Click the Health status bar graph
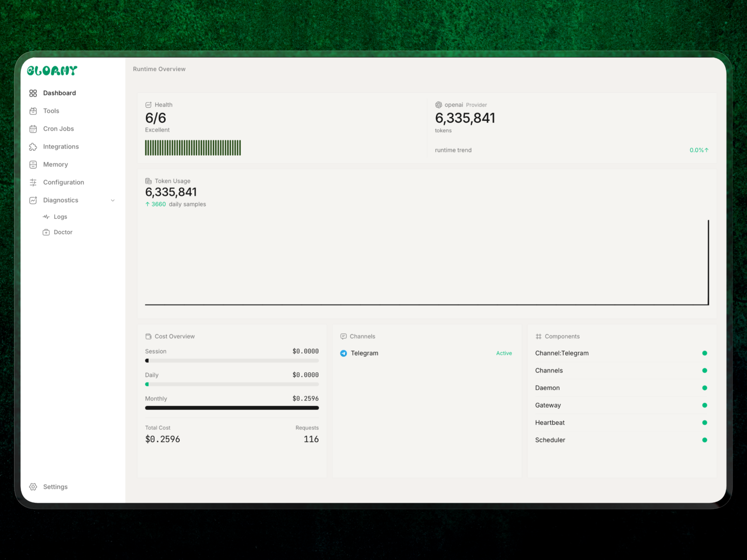This screenshot has width=747, height=560. pyautogui.click(x=193, y=148)
